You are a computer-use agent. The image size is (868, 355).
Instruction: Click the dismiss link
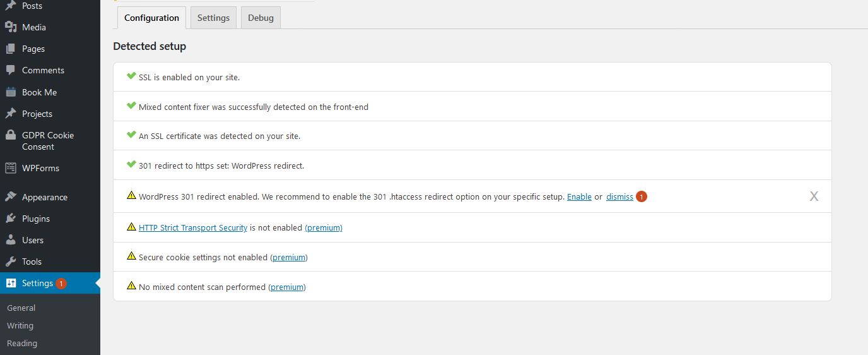619,197
